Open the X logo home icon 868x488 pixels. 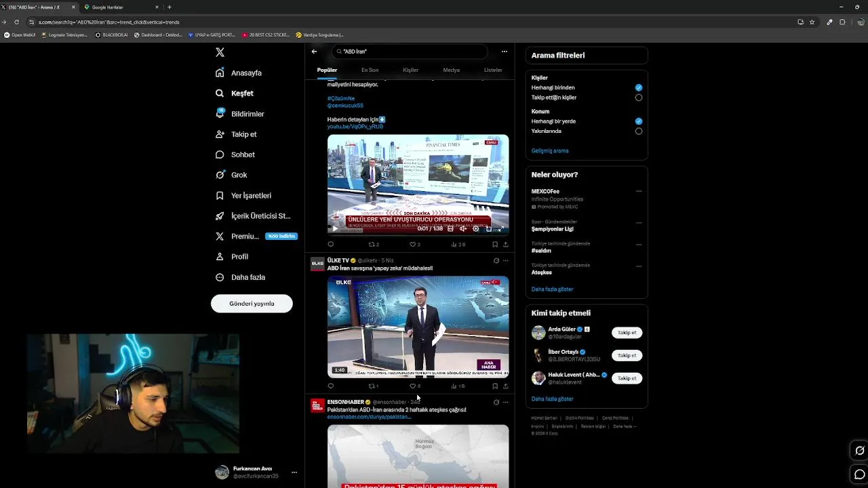click(220, 52)
